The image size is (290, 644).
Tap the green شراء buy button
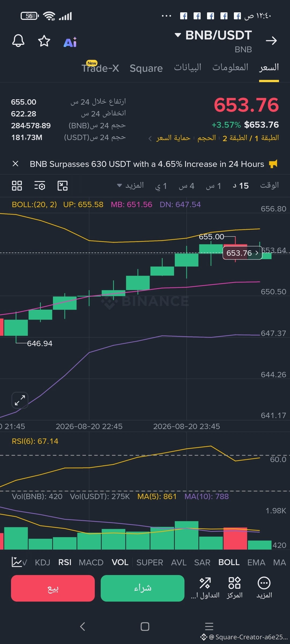143,588
